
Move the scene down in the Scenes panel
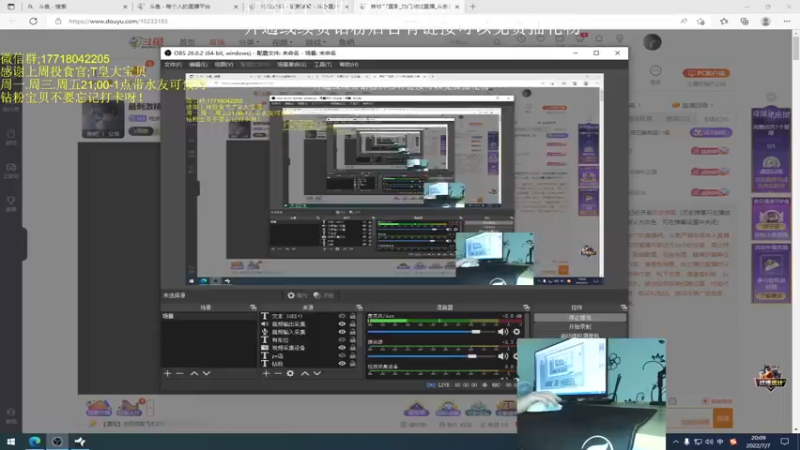click(206, 373)
